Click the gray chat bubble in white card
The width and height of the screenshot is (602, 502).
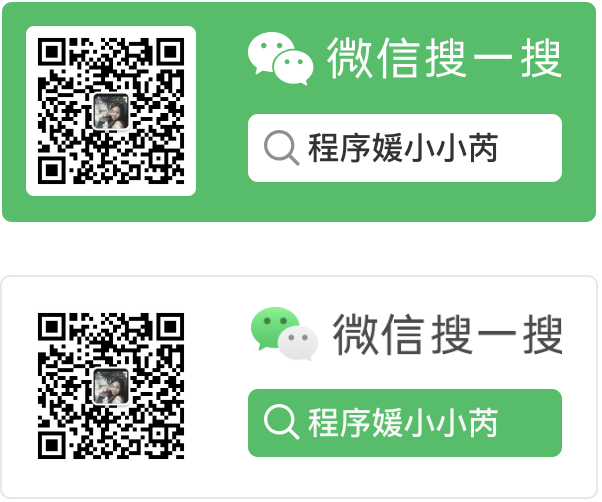pos(298,343)
